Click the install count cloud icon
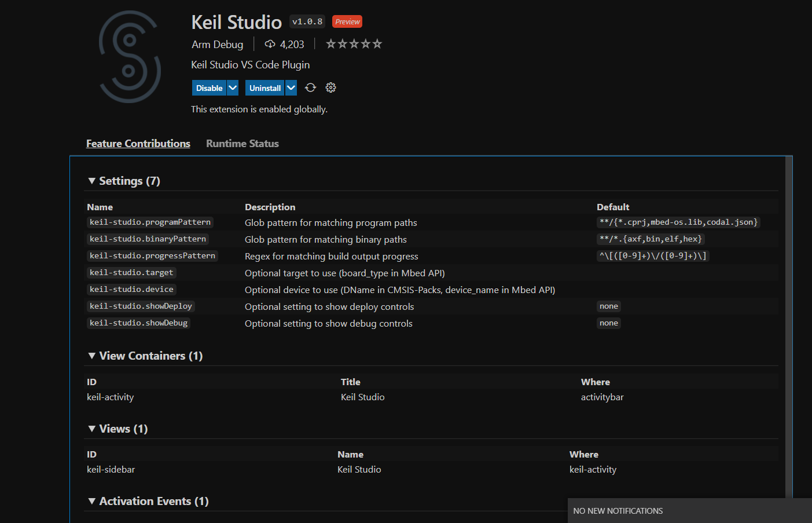This screenshot has width=812, height=523. tap(270, 44)
